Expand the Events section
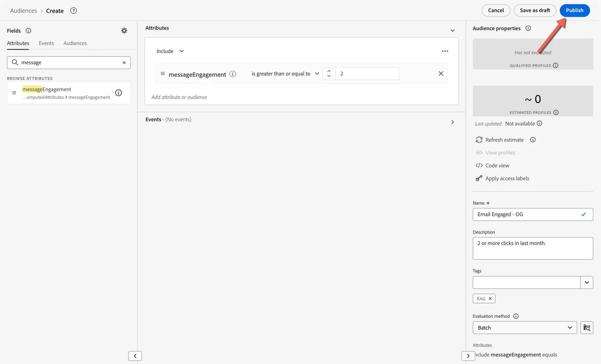Image resolution: width=601 pixels, height=364 pixels. [x=453, y=122]
